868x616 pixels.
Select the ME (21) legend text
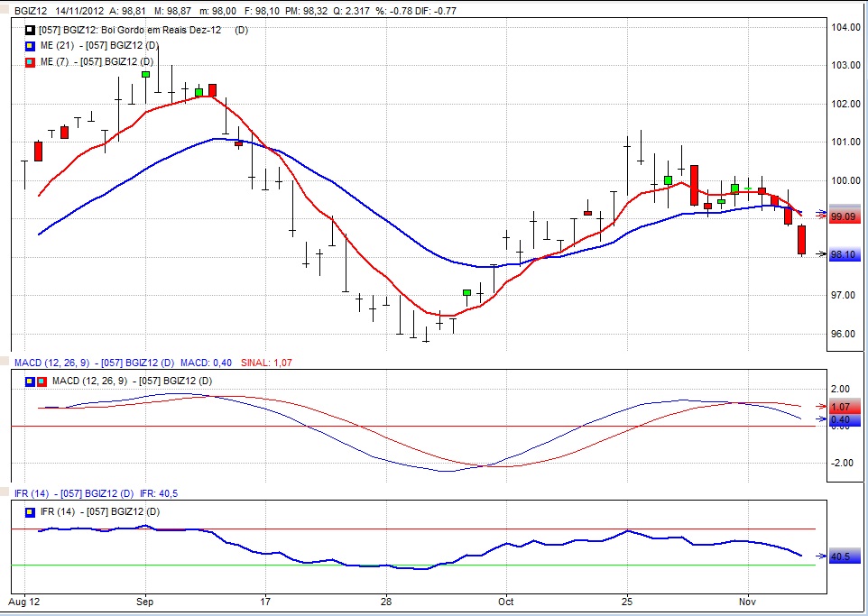[100, 46]
